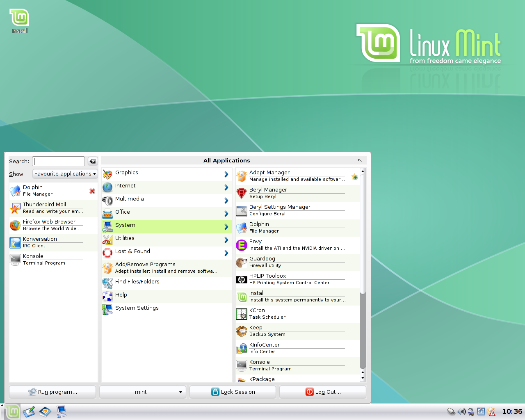Clear the search field with the backspace button

click(93, 161)
